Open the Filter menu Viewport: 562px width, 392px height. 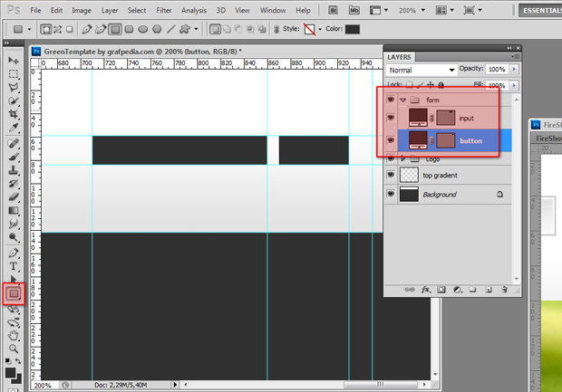point(164,10)
